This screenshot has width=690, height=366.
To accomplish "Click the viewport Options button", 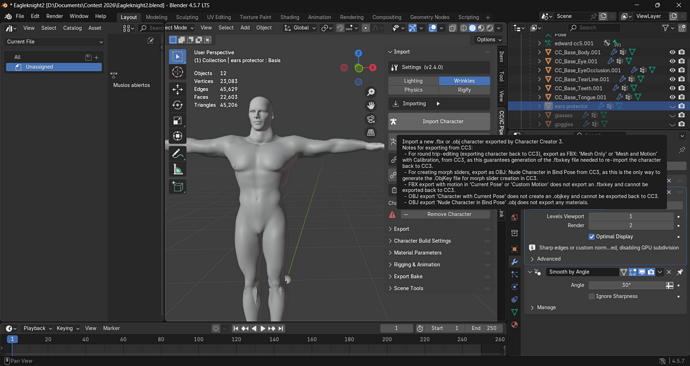I will click(x=488, y=40).
